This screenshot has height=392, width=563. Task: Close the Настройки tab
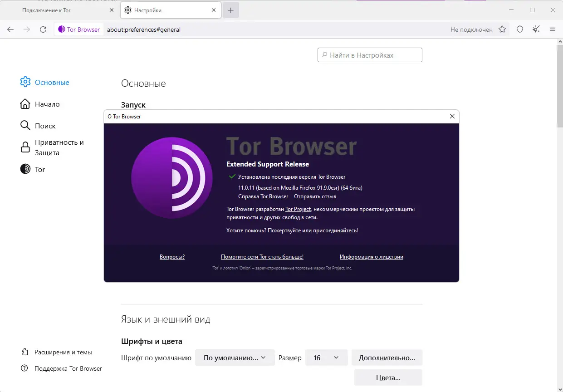(213, 10)
